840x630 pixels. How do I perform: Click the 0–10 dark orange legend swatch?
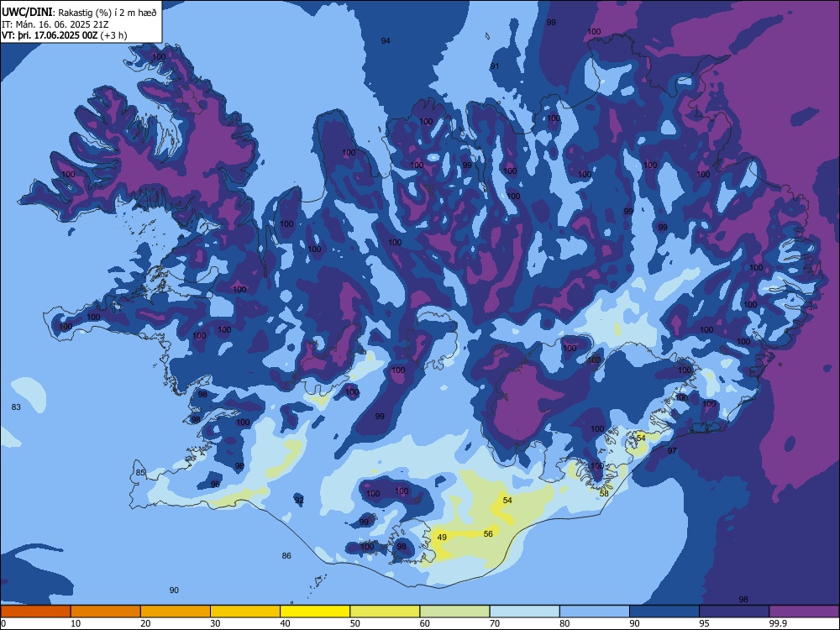click(35, 612)
